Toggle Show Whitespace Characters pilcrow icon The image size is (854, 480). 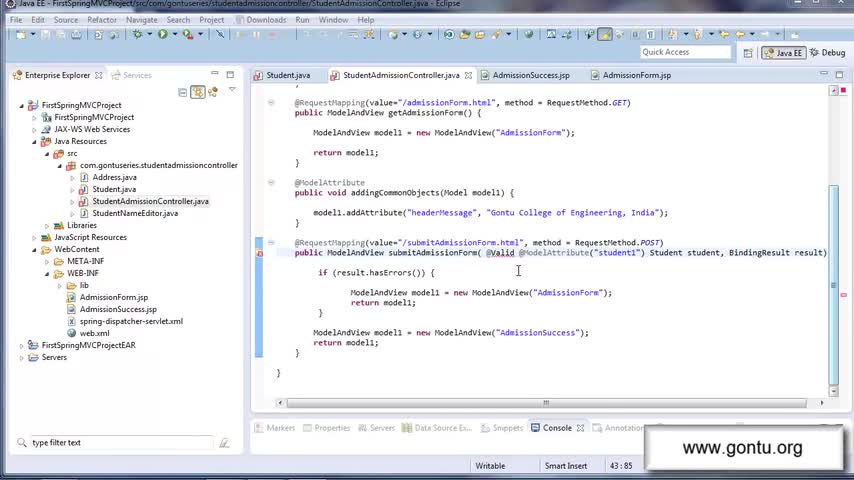(x=650, y=34)
